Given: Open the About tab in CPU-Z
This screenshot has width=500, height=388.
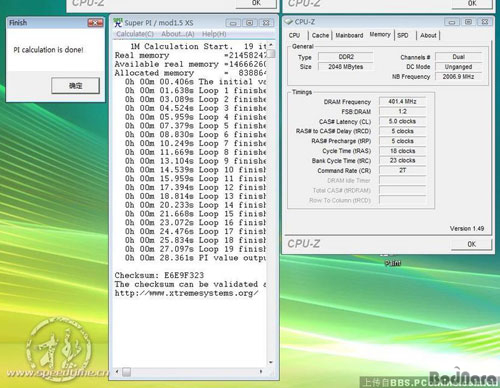Looking at the screenshot, I should 428,35.
